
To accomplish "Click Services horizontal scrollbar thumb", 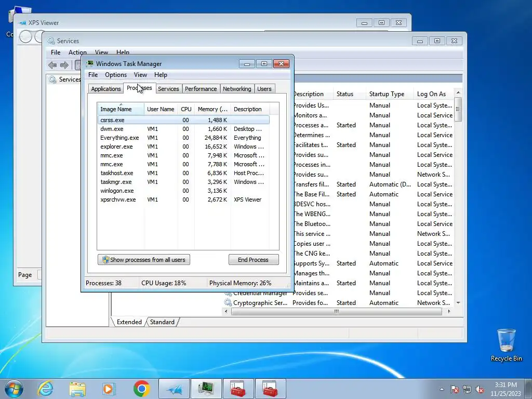I will [336, 312].
